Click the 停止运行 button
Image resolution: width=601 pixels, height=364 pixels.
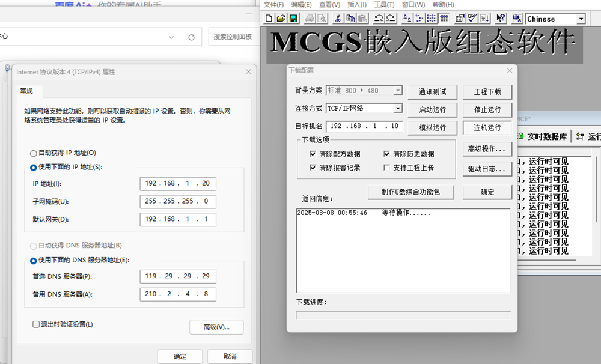tap(487, 109)
